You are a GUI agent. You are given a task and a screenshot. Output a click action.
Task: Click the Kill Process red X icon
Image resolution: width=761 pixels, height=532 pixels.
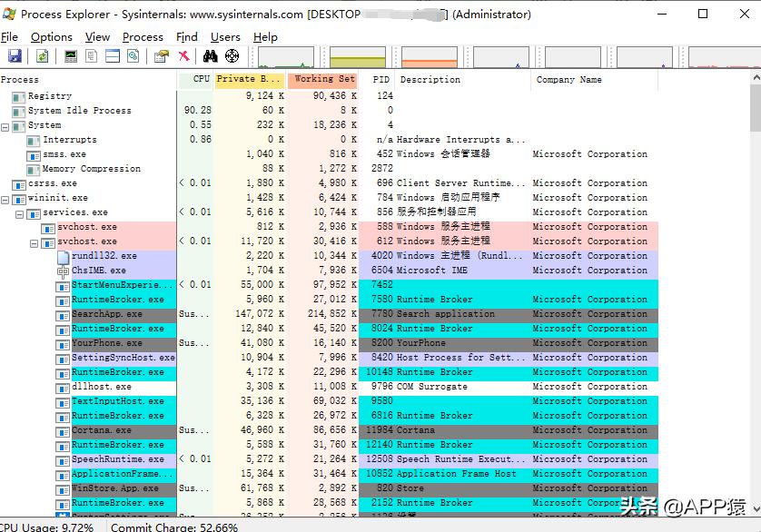point(183,56)
